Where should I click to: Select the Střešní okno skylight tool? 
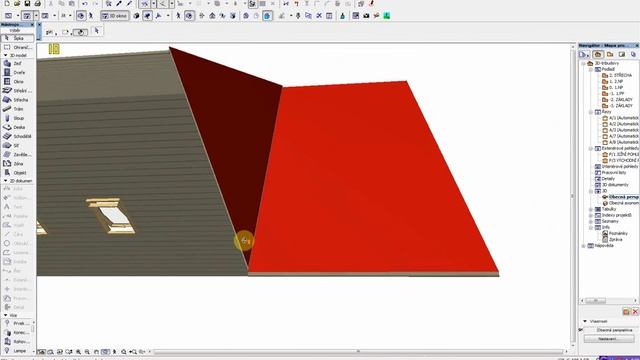point(18,91)
